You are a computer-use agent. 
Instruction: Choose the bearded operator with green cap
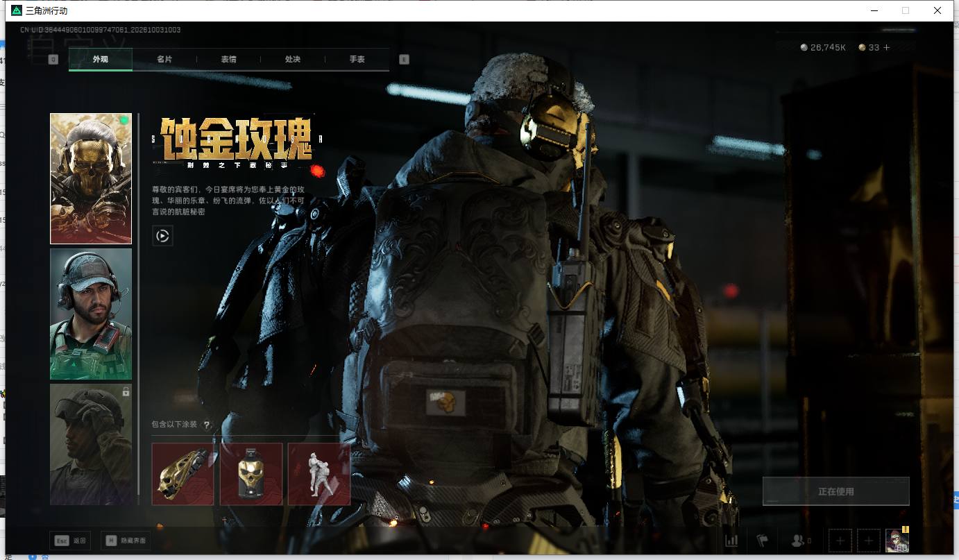pyautogui.click(x=91, y=314)
